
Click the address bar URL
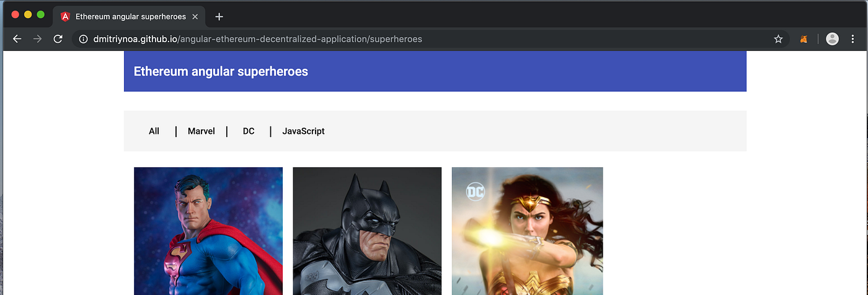[257, 39]
